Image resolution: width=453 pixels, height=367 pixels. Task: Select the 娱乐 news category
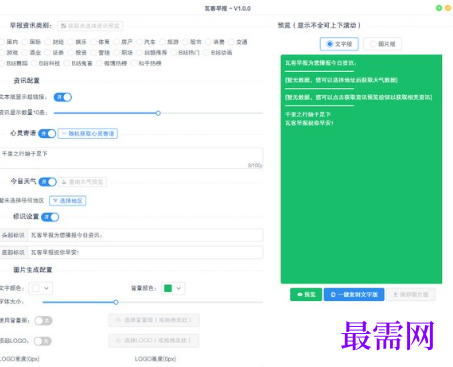click(77, 42)
